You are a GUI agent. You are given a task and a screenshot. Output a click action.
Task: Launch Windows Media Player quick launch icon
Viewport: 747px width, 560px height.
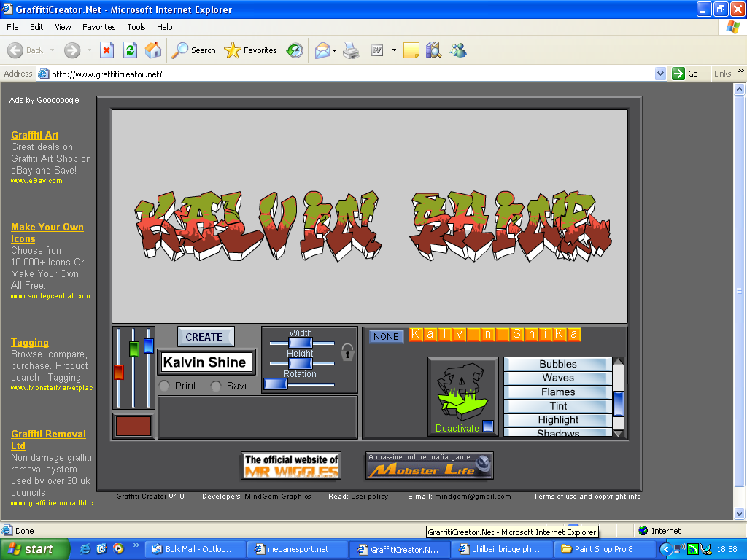pos(118,549)
